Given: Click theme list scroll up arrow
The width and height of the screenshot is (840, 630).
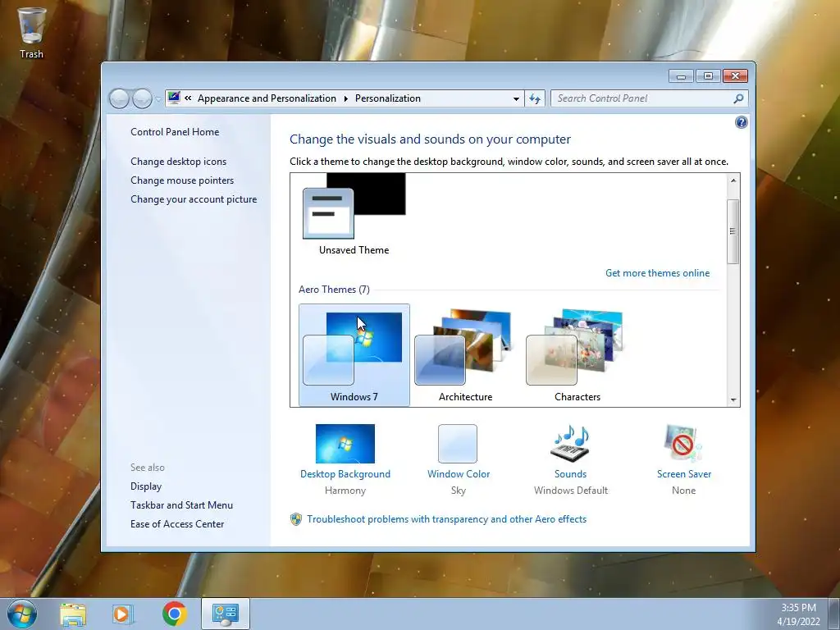Looking at the screenshot, I should [733, 180].
